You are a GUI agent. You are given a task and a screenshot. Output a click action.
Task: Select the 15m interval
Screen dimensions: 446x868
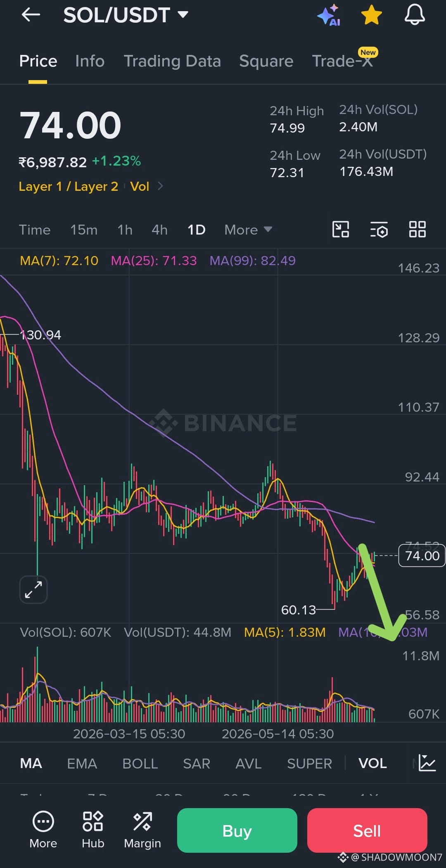click(x=84, y=230)
